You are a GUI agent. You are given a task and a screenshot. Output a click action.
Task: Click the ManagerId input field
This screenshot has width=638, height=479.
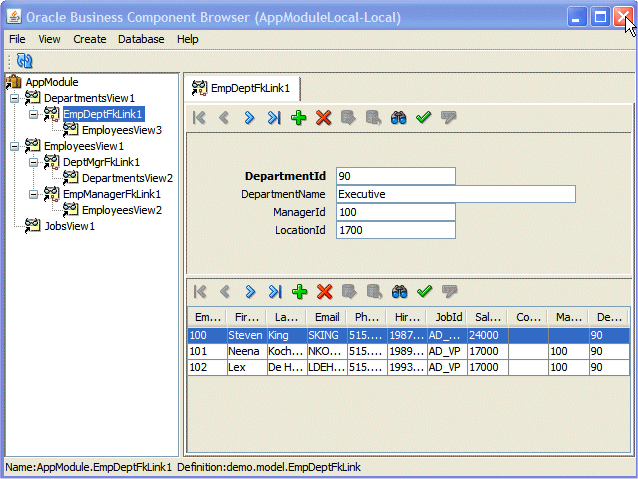pos(396,212)
